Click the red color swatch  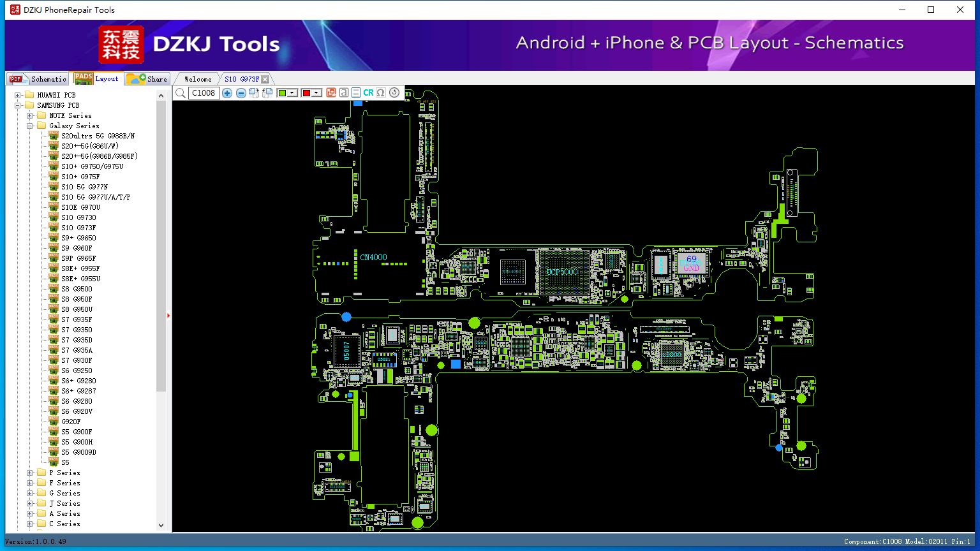point(306,93)
